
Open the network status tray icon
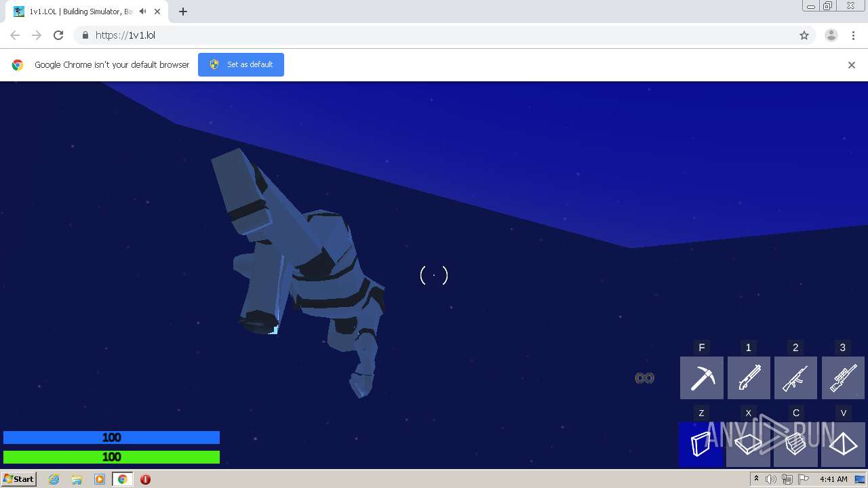[x=787, y=479]
